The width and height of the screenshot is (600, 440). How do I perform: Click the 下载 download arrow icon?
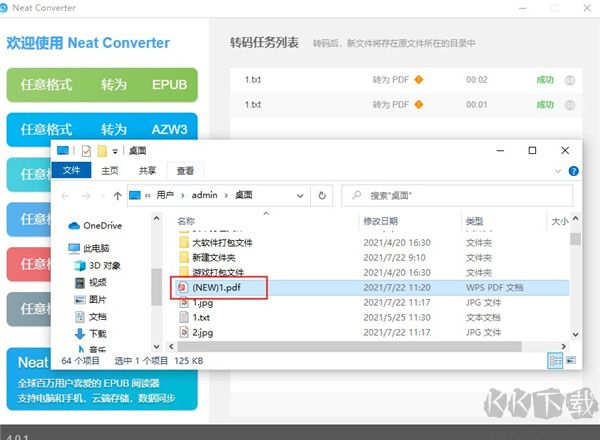[x=80, y=334]
